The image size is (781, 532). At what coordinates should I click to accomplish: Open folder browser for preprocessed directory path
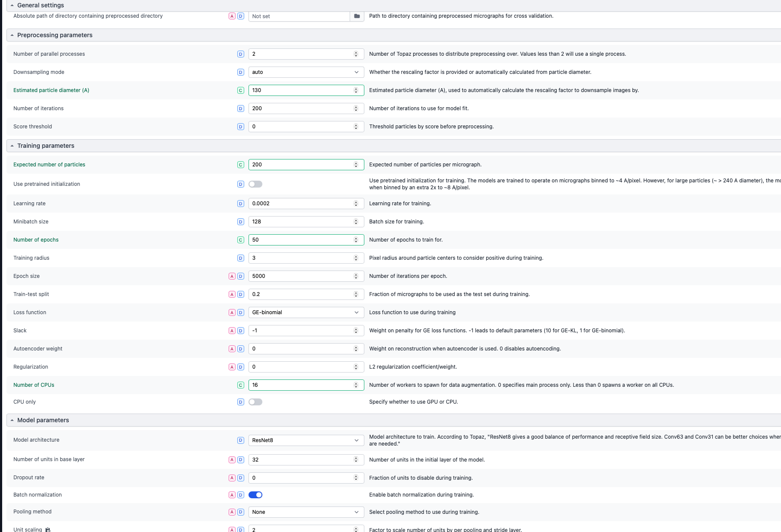click(357, 16)
